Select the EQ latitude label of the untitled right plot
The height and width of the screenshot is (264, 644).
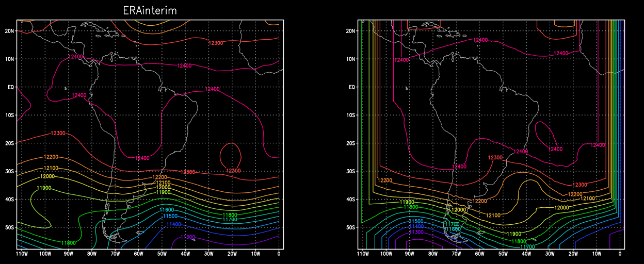point(351,87)
